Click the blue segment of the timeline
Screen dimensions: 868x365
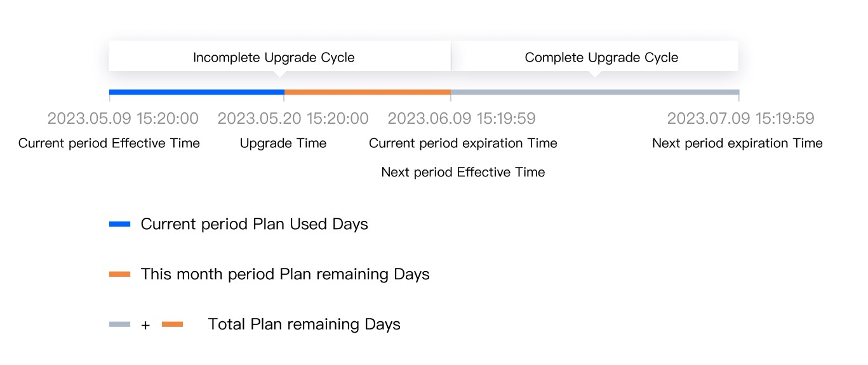click(x=196, y=93)
